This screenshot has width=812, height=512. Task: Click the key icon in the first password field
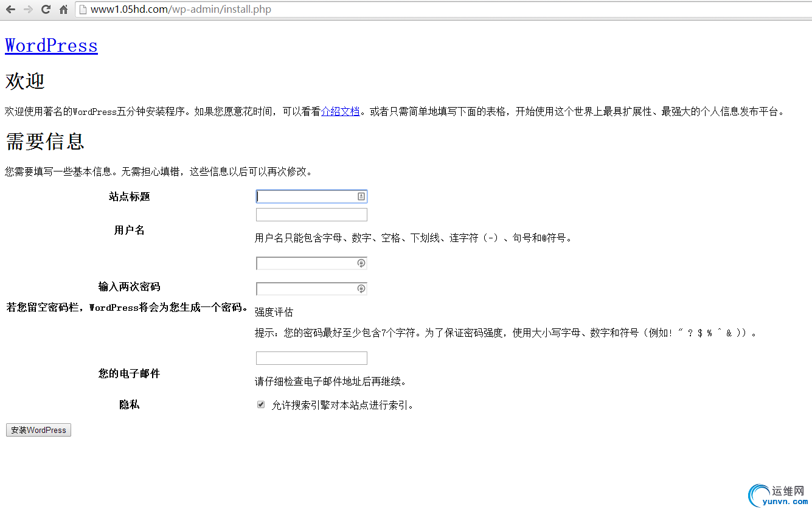361,263
